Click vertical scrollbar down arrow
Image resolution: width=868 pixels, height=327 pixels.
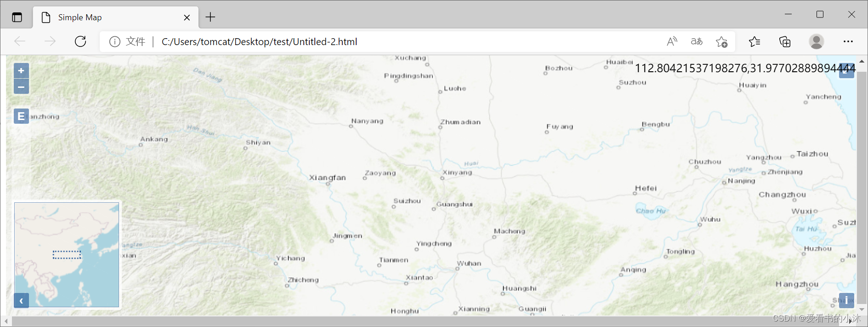(x=862, y=310)
